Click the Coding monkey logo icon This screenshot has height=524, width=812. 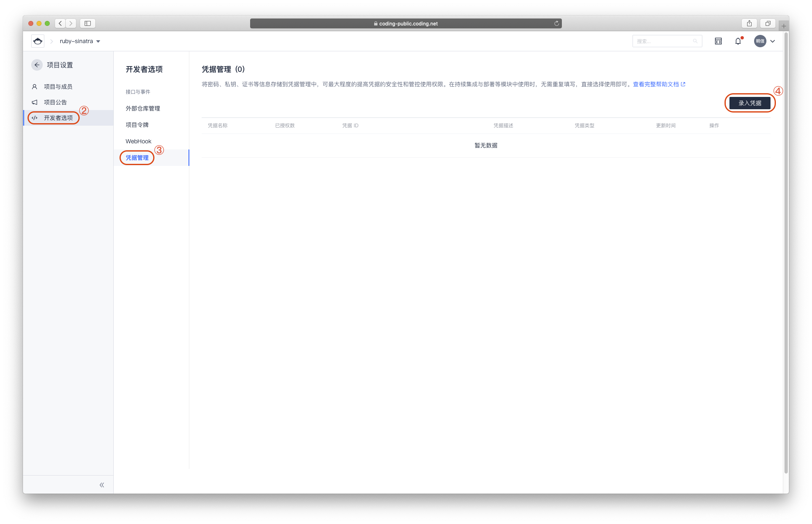point(38,41)
